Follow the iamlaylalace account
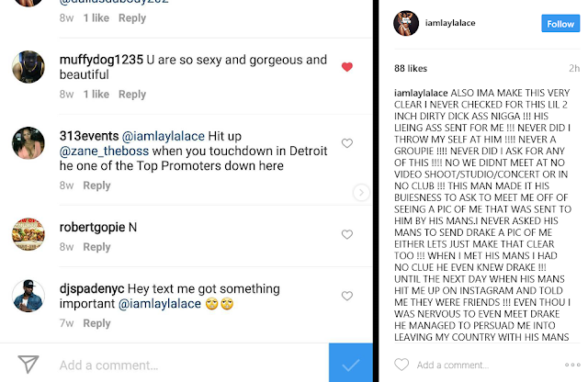 tap(559, 25)
